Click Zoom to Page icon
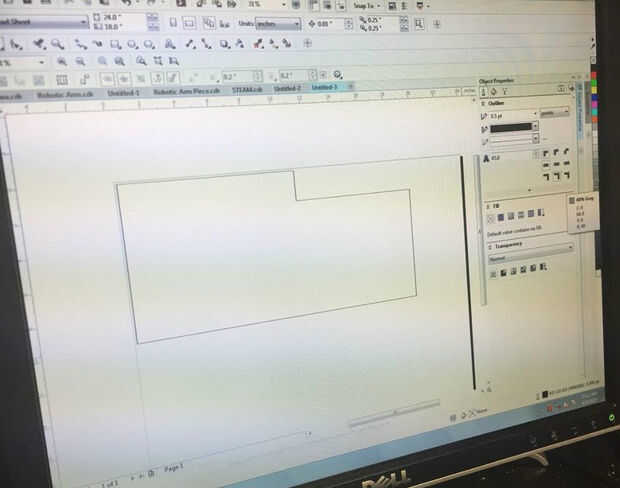The height and width of the screenshot is (488, 620). coord(141,61)
